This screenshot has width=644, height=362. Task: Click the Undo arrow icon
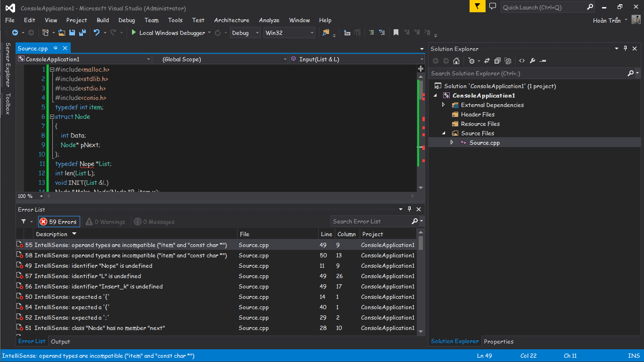click(x=97, y=33)
